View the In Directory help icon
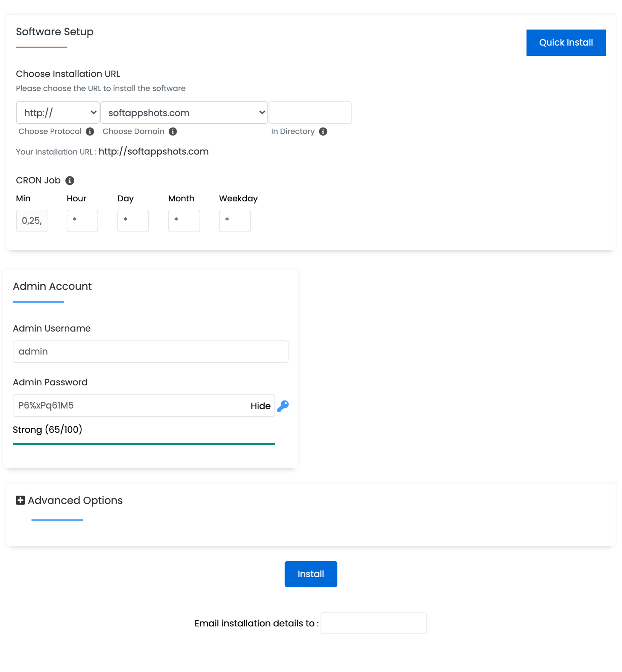622x672 pixels. click(324, 132)
